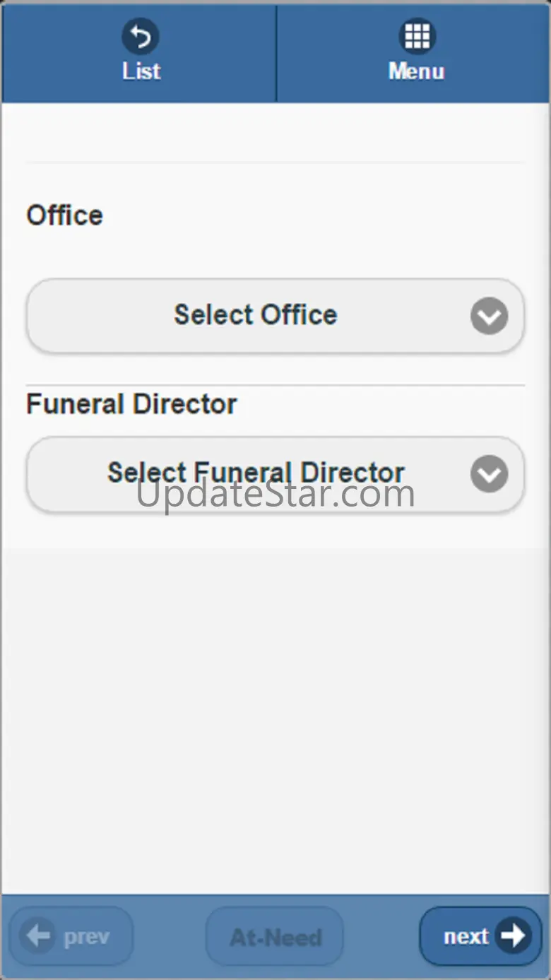Click the right arrow icon on next

tap(513, 935)
